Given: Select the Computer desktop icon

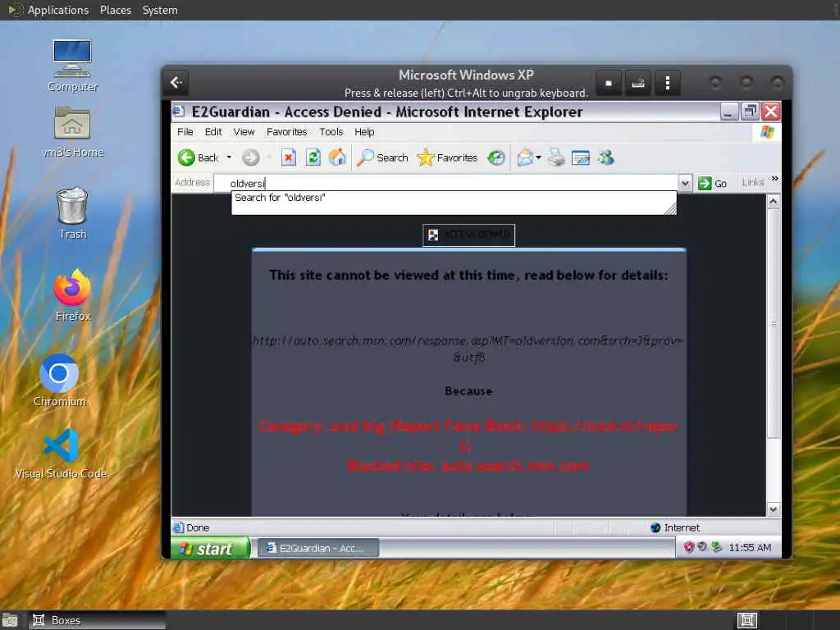Looking at the screenshot, I should click(72, 66).
